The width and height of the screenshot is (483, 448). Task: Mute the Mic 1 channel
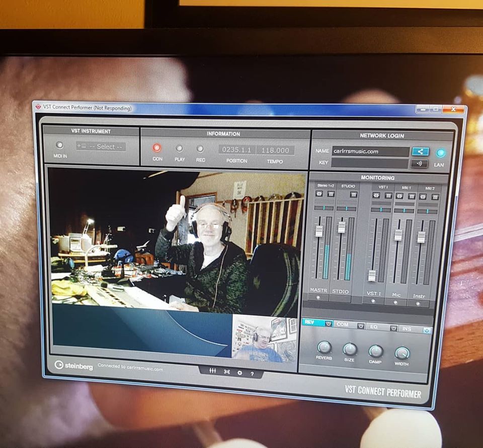(x=412, y=196)
